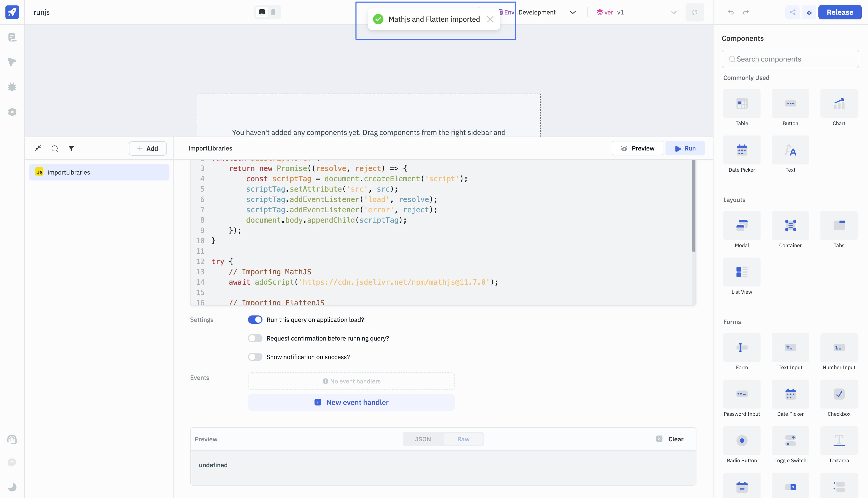Click the filter queries funnel icon
Image resolution: width=868 pixels, height=498 pixels.
(71, 148)
